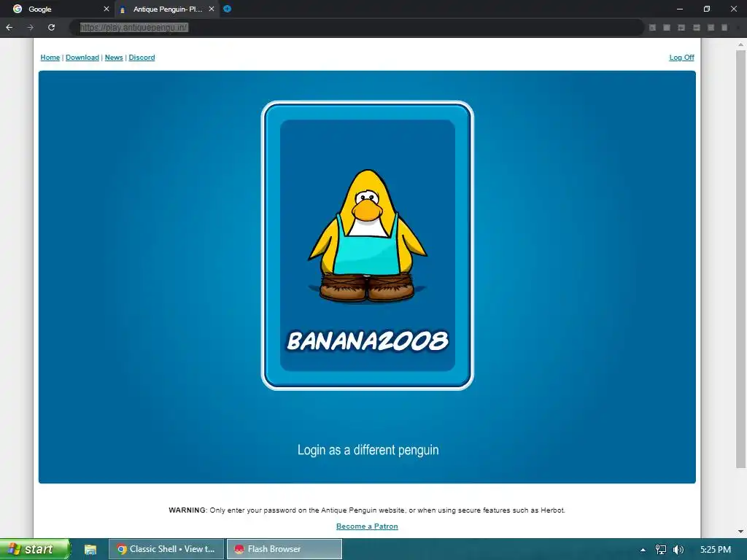This screenshot has height=560, width=747.
Task: Minimize the Flash Browser window
Action: pyautogui.click(x=680, y=9)
